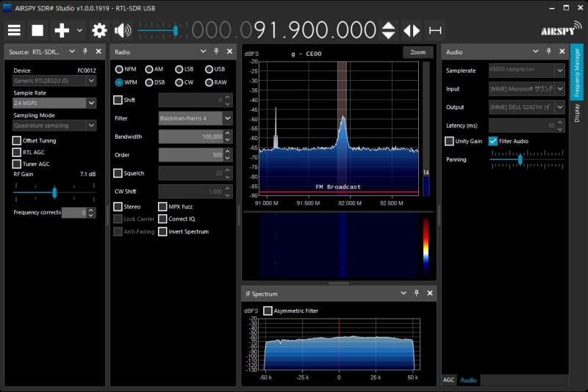This screenshot has height=392, width=588.
Task: Open the IF Spectrum panel options chevron
Action: point(404,293)
